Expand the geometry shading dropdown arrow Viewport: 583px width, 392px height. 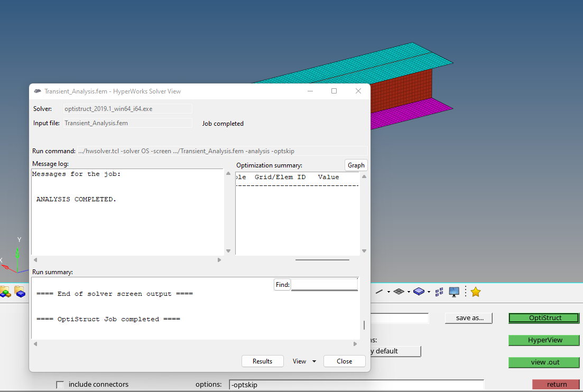[428, 291]
